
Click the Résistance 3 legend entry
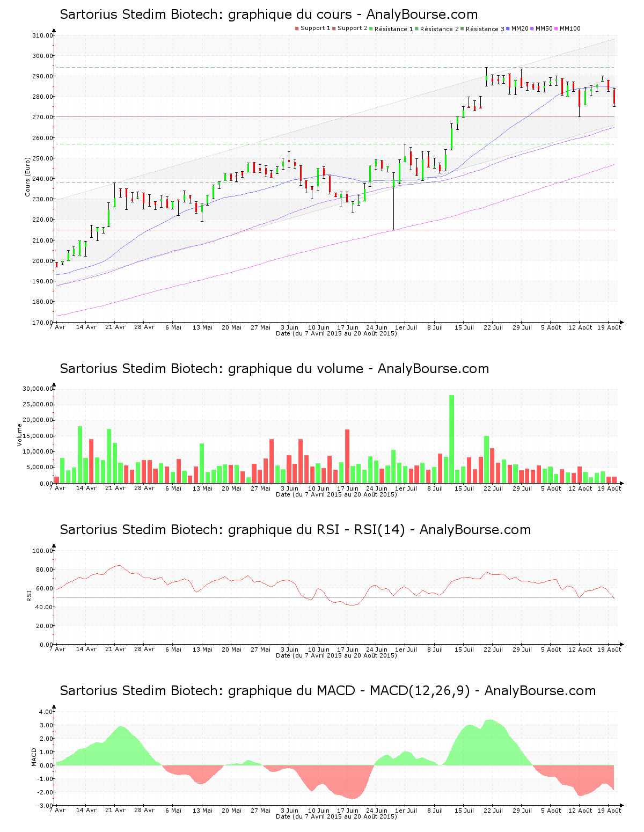click(482, 28)
